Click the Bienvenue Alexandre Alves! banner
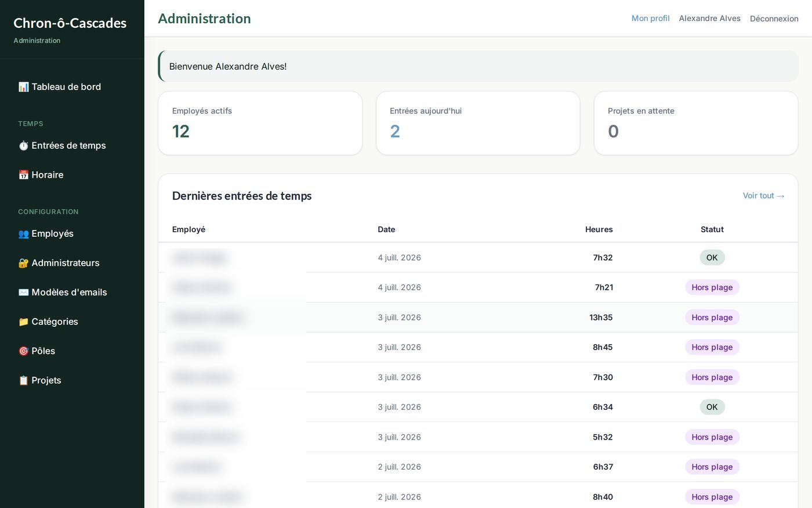812x508 pixels. [x=478, y=66]
